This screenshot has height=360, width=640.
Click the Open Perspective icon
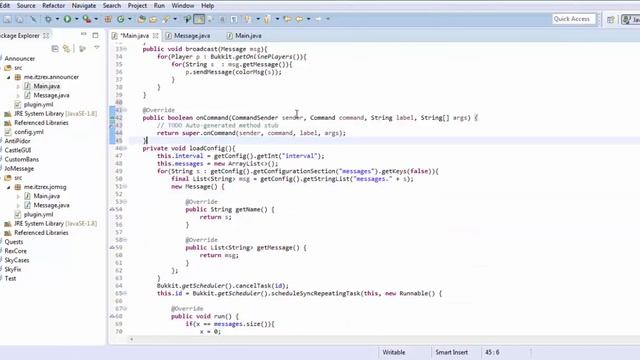coord(611,19)
